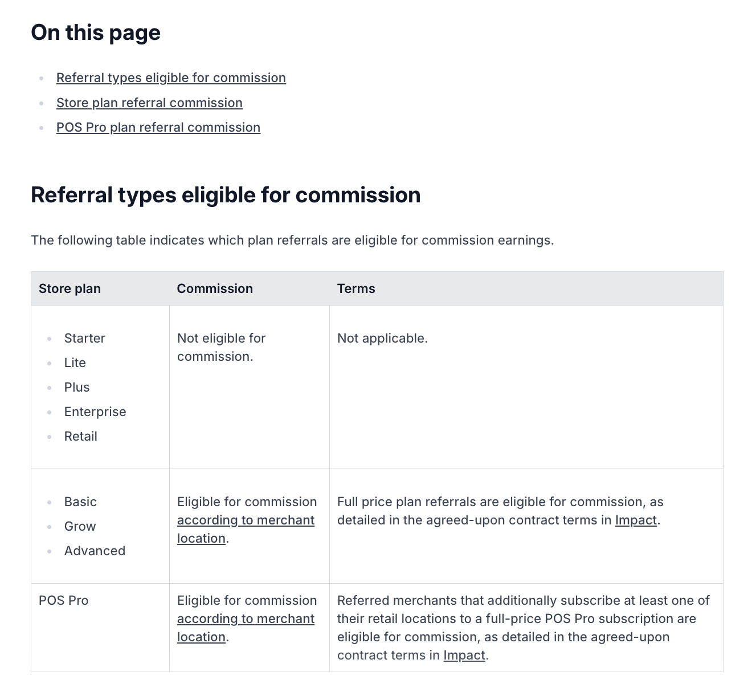This screenshot has width=752, height=700.
Task: Click the Lite plan list item
Action: tap(75, 363)
